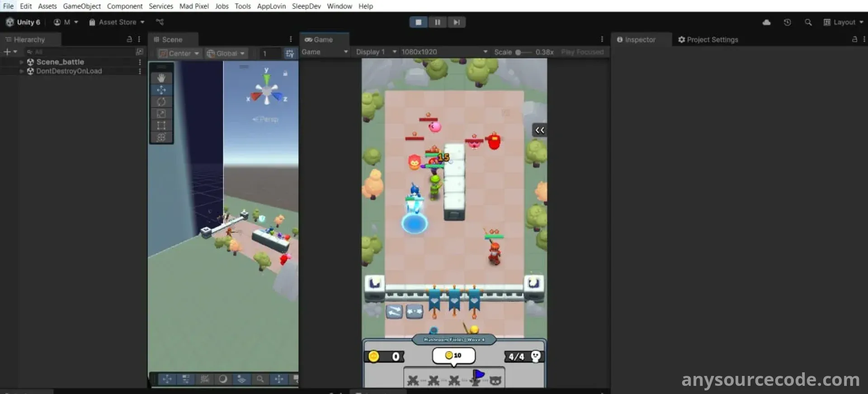Open Unity version control icon

tap(160, 22)
